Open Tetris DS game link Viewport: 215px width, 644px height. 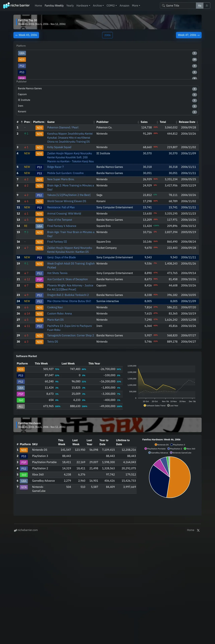tap(53, 342)
